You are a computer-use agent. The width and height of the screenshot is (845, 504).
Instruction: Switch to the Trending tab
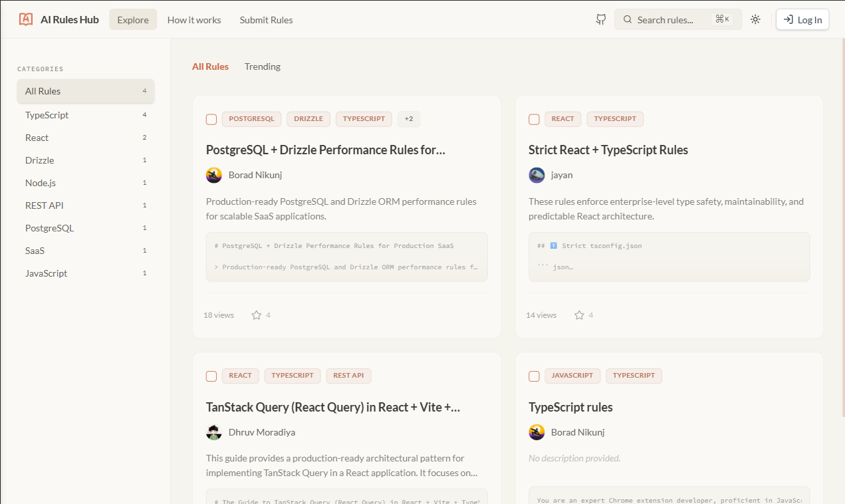tap(262, 66)
